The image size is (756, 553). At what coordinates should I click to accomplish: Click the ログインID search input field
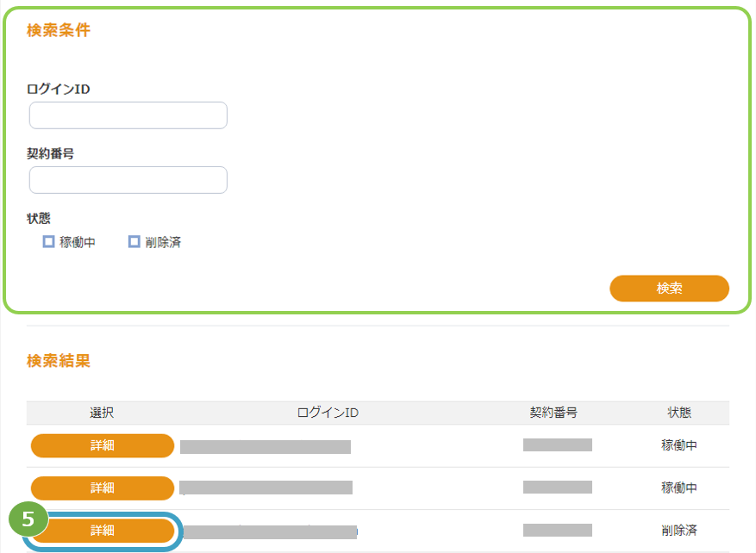[128, 115]
